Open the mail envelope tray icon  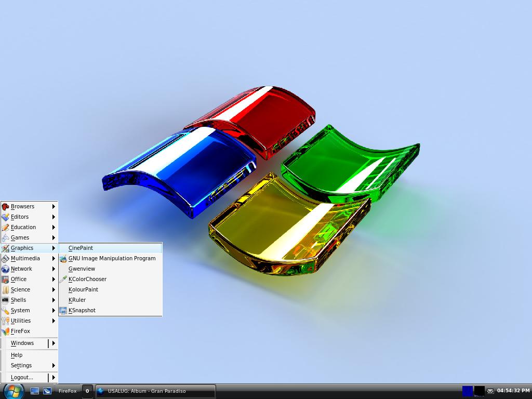(490, 391)
